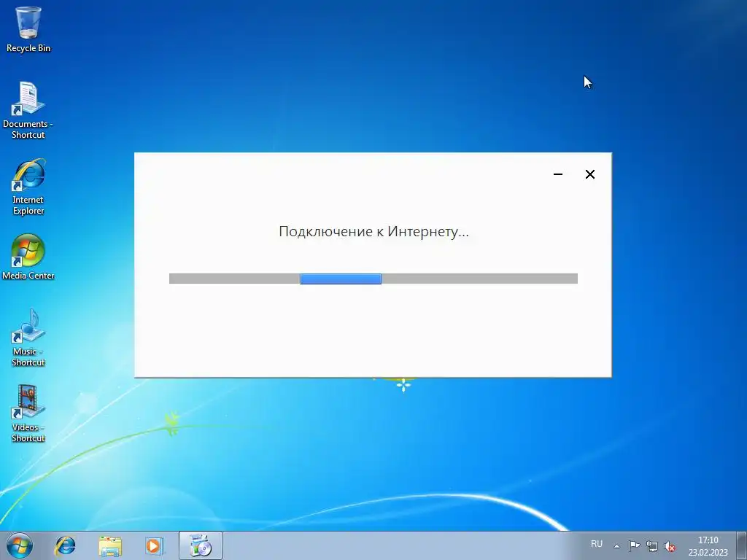Open the network connection tray icon

651,546
